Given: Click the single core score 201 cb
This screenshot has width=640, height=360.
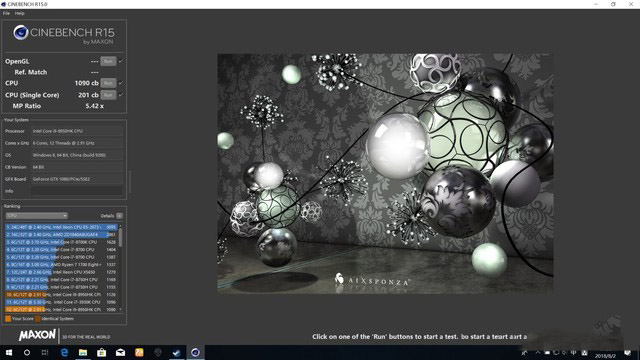Looking at the screenshot, I should (x=88, y=95).
